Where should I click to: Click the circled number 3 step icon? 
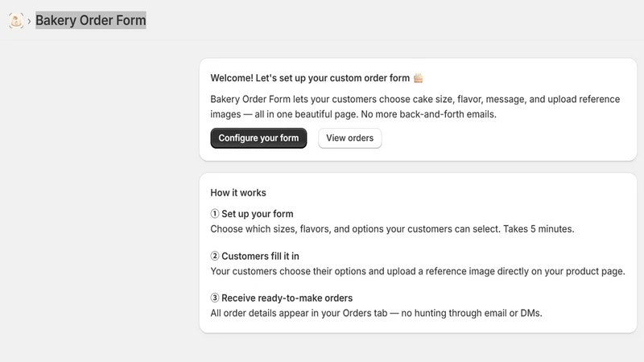(215, 298)
